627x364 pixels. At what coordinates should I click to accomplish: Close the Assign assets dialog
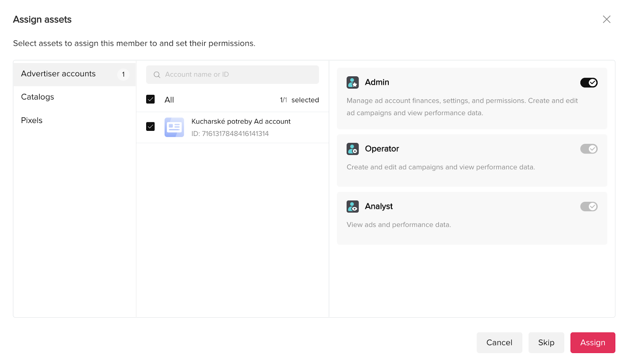point(607,19)
